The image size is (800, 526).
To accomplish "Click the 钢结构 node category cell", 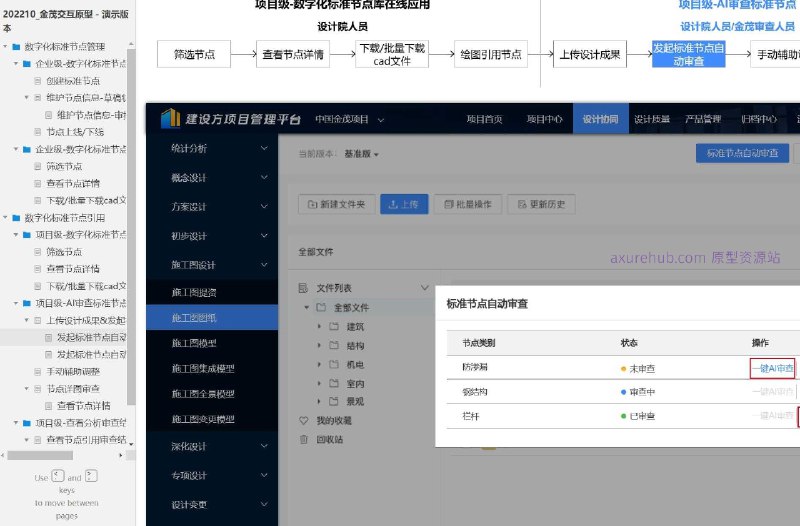I will pos(474,392).
